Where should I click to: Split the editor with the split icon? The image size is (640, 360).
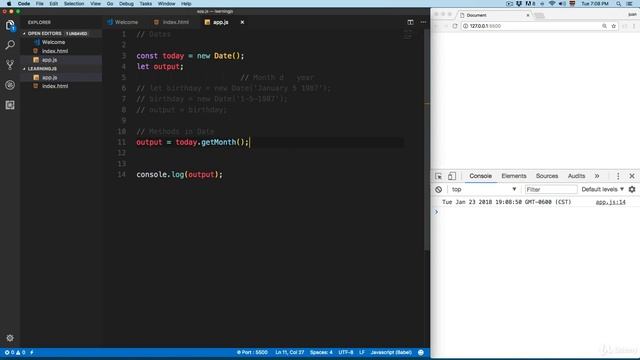[x=410, y=22]
